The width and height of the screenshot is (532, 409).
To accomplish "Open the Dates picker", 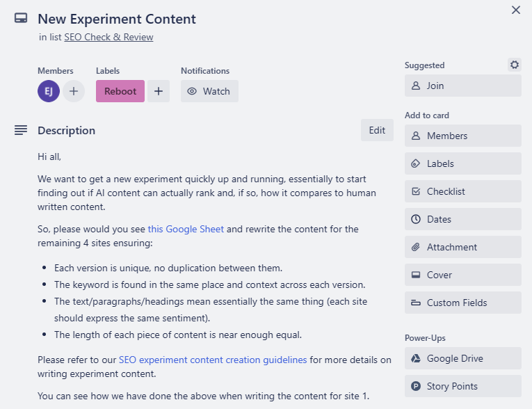I will tap(462, 219).
